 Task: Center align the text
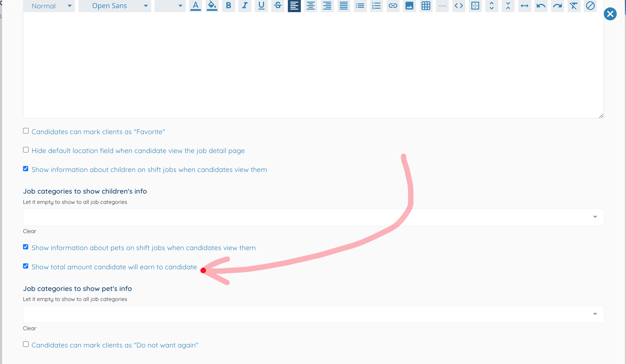click(311, 6)
